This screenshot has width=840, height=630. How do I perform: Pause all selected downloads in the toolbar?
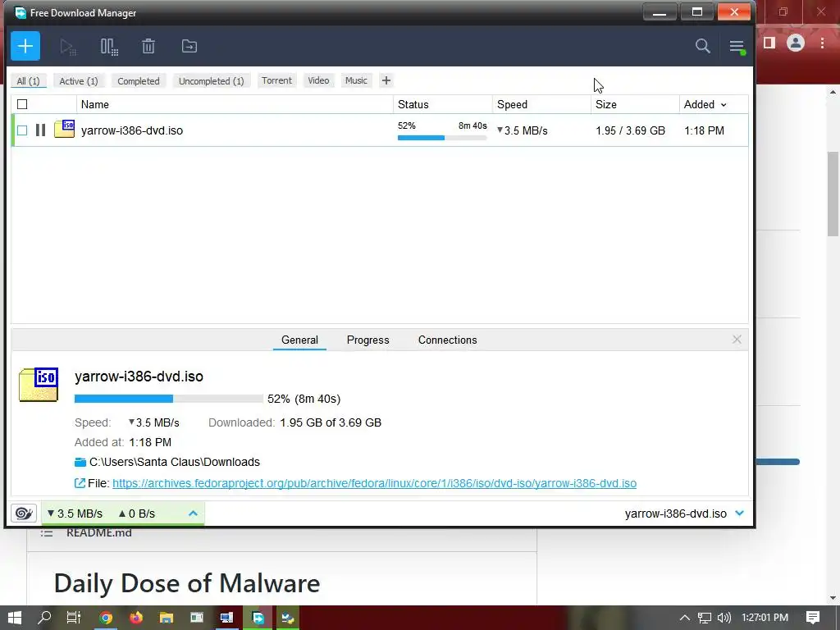(x=109, y=47)
